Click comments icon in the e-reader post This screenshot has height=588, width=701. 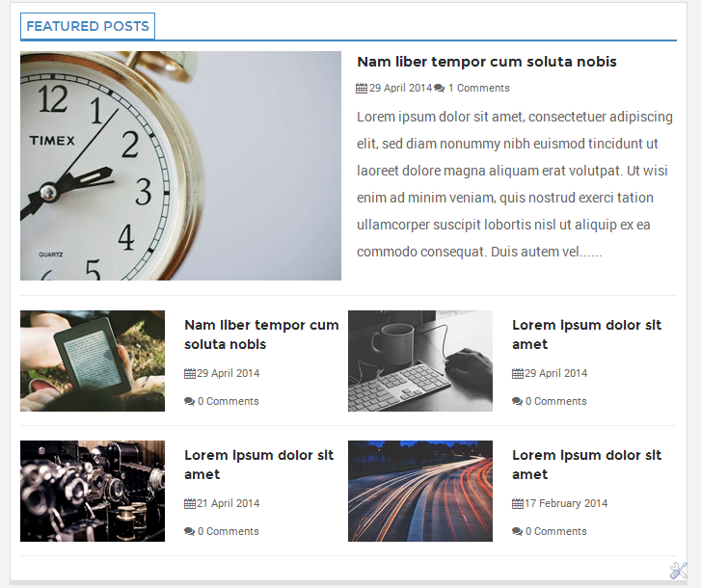click(190, 401)
